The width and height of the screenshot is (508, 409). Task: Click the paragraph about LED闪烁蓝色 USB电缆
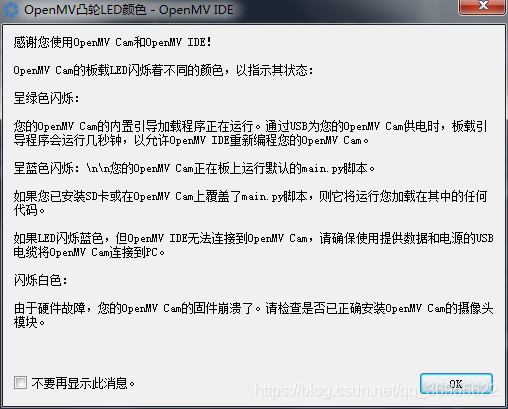[x=253, y=245]
